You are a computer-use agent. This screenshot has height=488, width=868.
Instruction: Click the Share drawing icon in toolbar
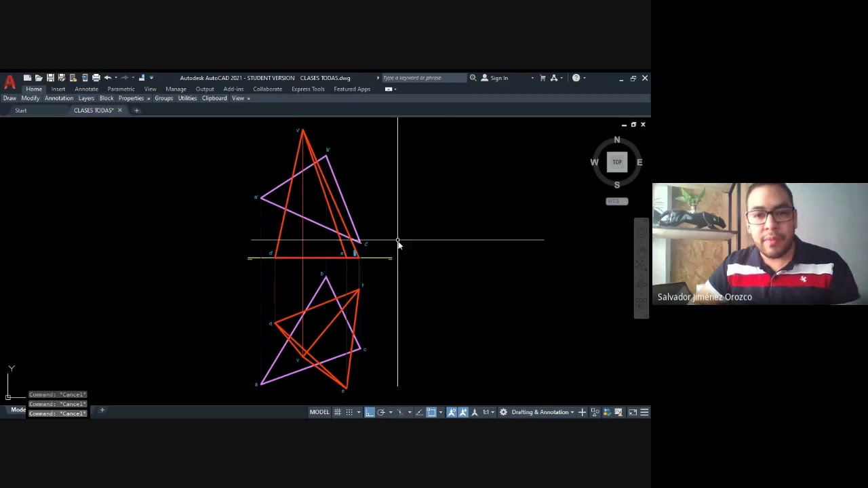click(x=142, y=78)
